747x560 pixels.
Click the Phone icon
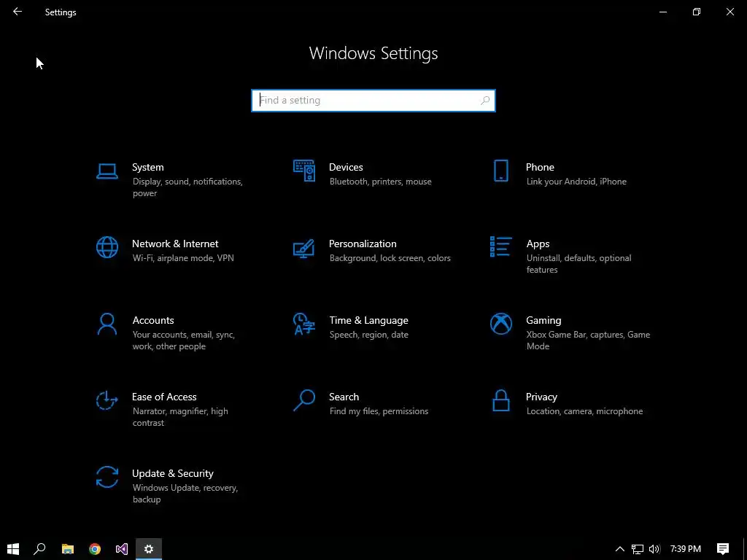500,171
